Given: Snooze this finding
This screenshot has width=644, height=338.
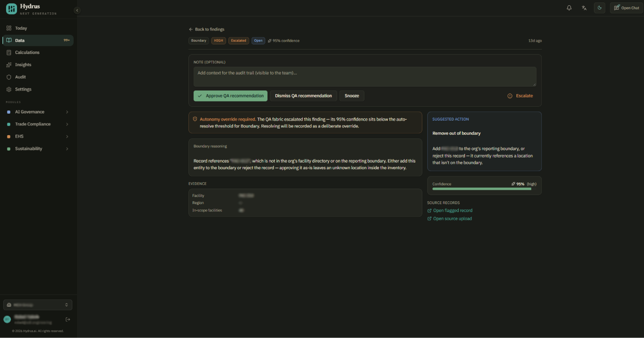Looking at the screenshot, I should point(352,96).
